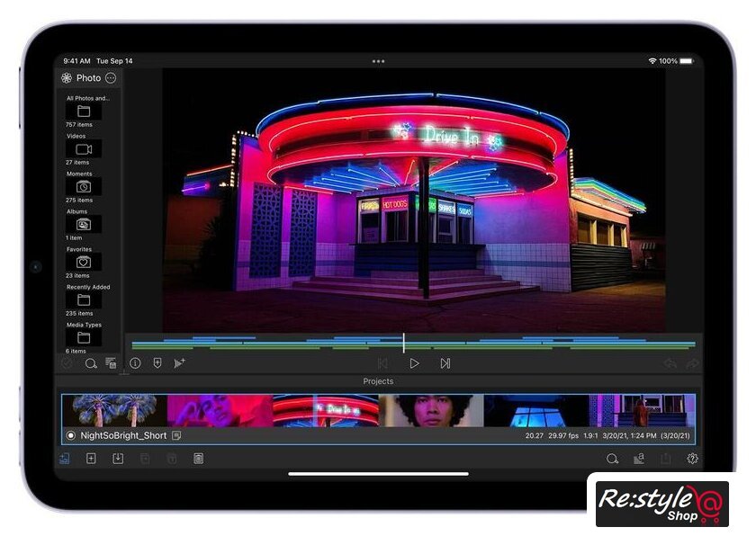Open the Favorites collection

84,263
